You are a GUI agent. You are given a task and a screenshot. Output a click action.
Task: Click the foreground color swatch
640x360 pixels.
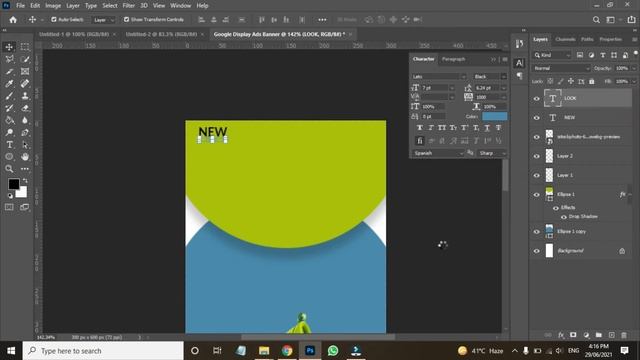14,184
